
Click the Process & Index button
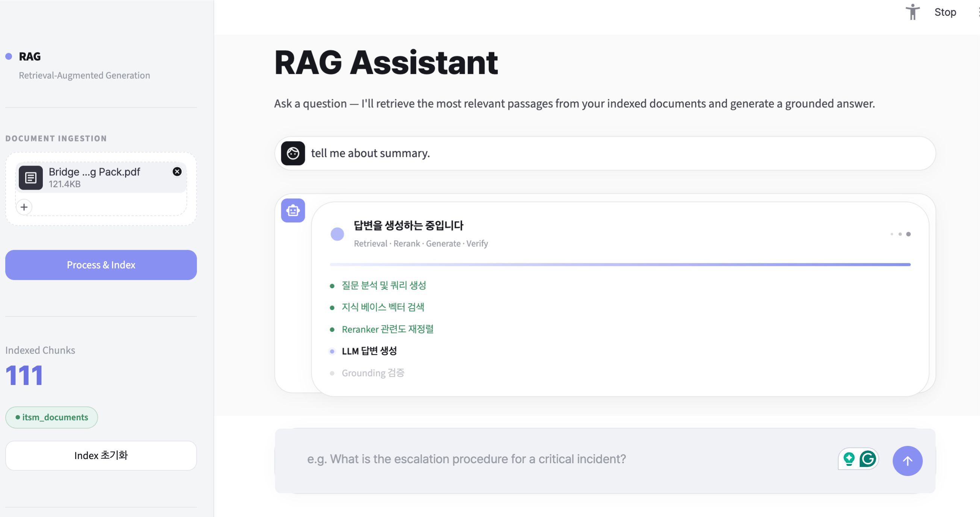101,265
